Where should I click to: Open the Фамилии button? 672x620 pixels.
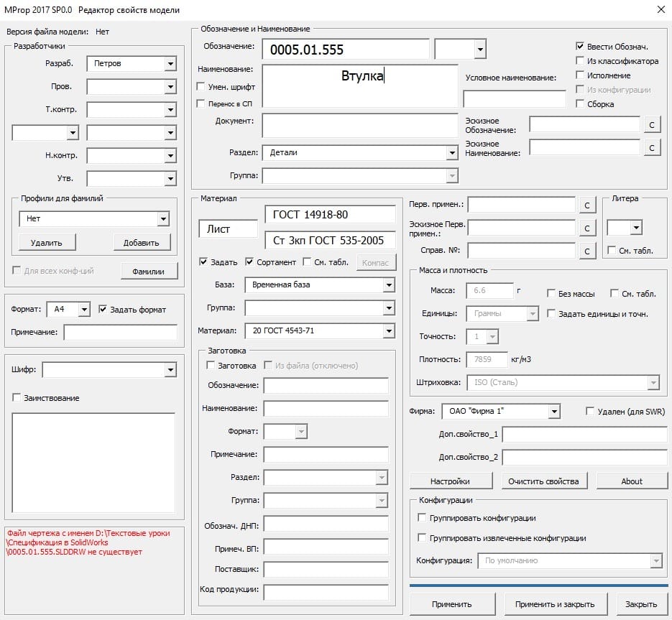[148, 272]
